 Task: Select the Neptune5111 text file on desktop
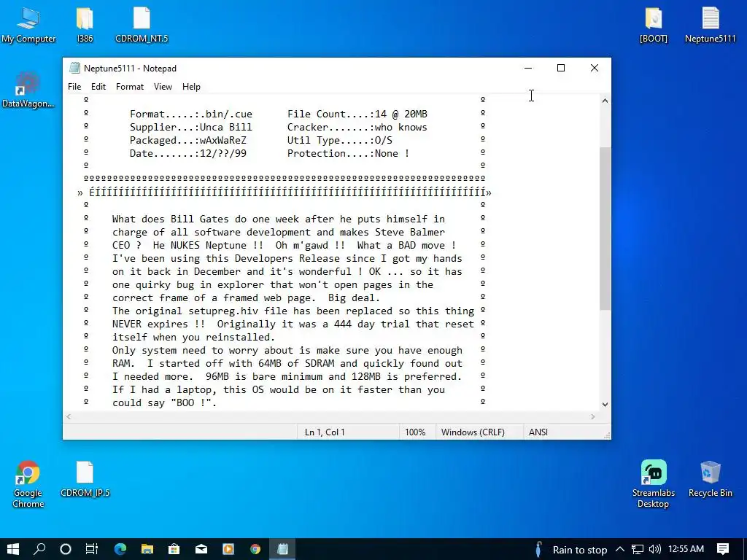711,25
